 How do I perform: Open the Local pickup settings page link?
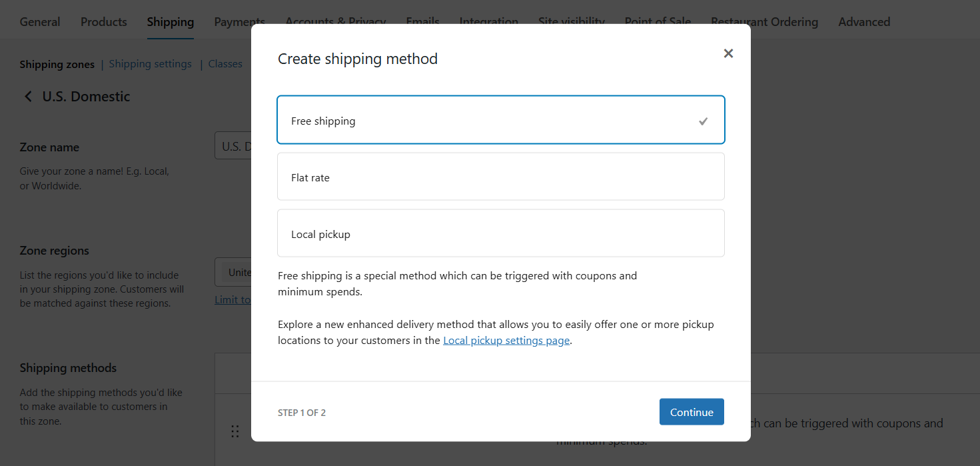(506, 340)
